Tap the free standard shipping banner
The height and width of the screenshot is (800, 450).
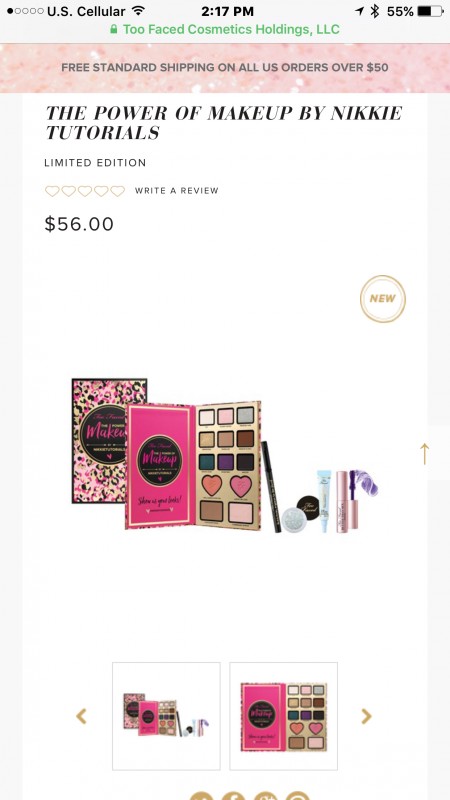[225, 67]
